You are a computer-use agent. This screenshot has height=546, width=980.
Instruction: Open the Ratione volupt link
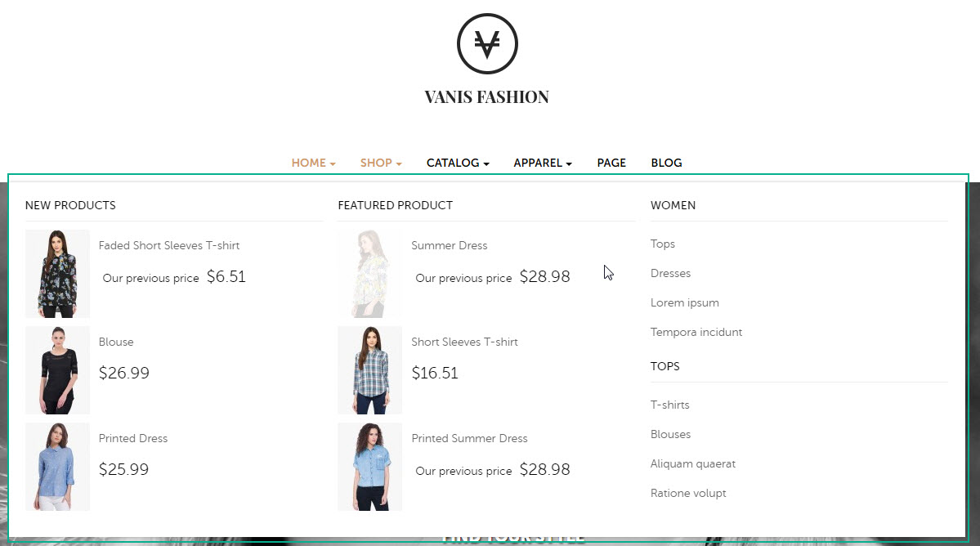pos(688,493)
